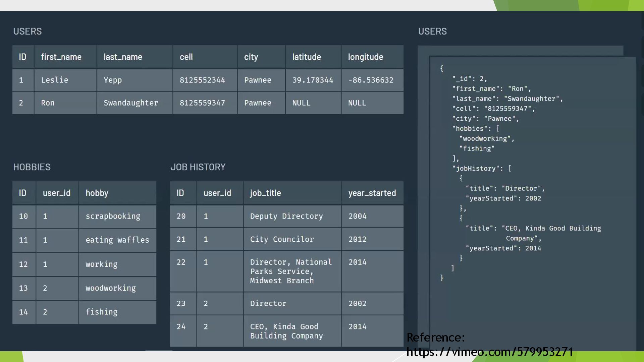Select year 2004 cell
This screenshot has height=362, width=644.
coord(372,216)
